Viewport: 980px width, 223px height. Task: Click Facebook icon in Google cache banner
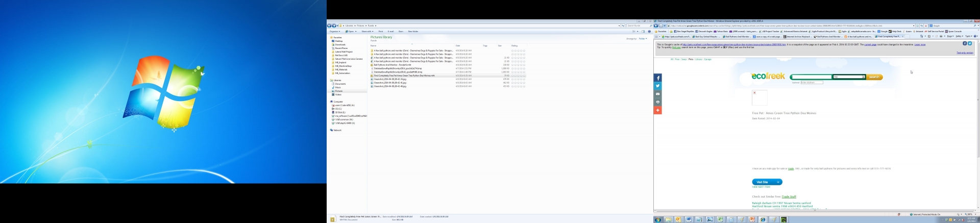(965, 43)
